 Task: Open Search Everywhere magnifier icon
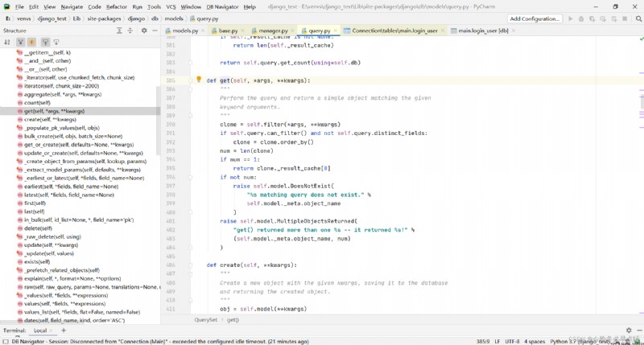(x=638, y=18)
